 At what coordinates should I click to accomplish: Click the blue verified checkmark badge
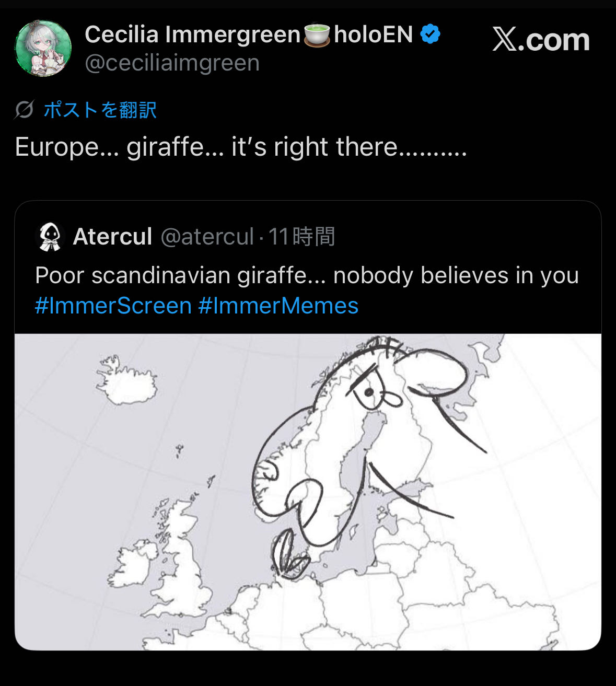pos(430,34)
